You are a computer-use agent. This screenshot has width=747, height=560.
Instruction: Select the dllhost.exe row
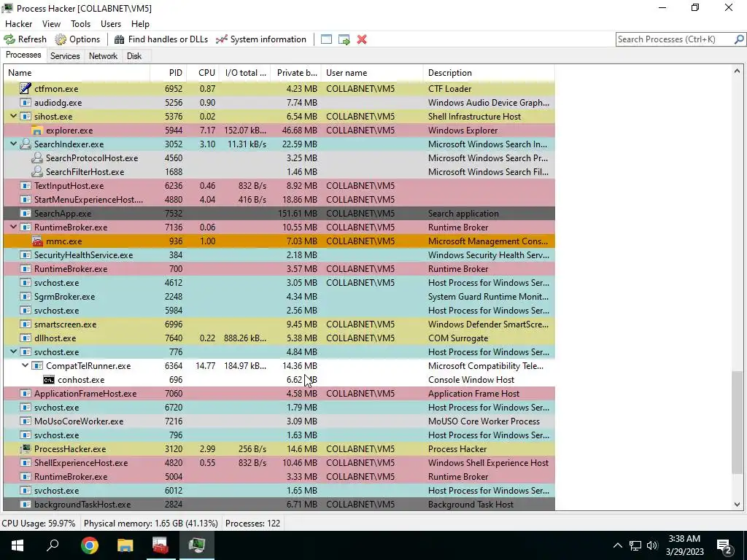coord(279,338)
